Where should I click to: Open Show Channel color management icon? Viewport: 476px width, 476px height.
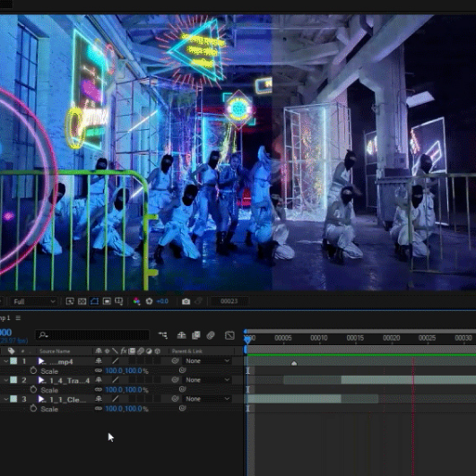tap(136, 301)
